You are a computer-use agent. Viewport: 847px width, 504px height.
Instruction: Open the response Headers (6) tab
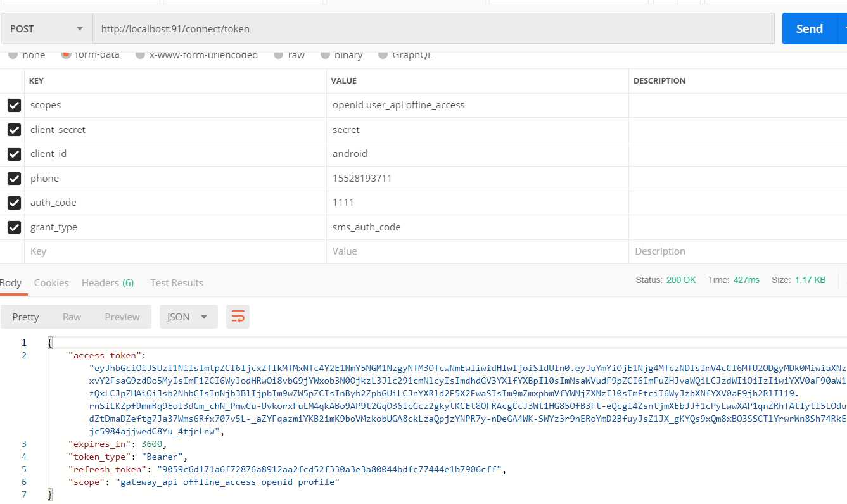point(108,283)
